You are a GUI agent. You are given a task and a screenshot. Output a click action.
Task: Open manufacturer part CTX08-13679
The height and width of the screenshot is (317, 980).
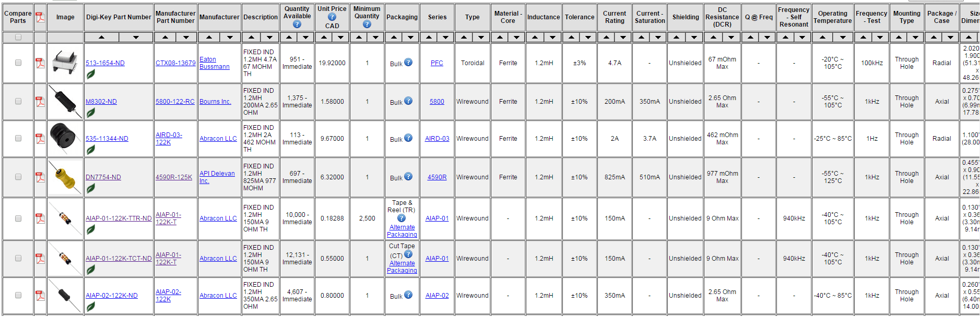175,63
